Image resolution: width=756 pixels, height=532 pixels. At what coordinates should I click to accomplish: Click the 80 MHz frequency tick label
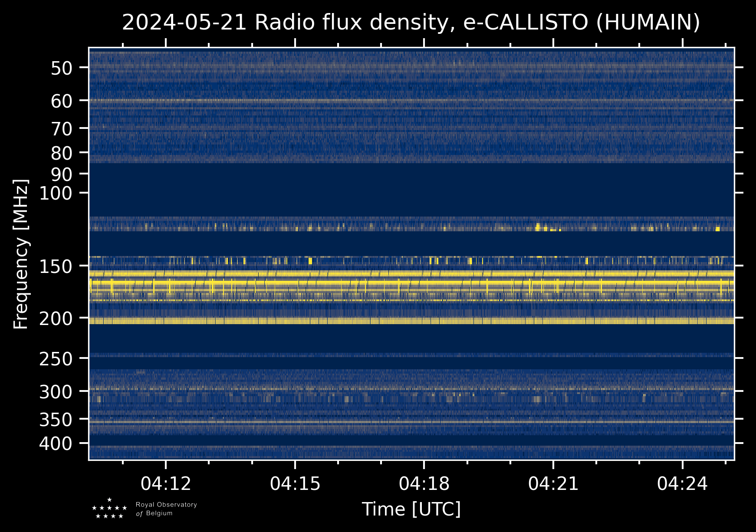coord(62,153)
